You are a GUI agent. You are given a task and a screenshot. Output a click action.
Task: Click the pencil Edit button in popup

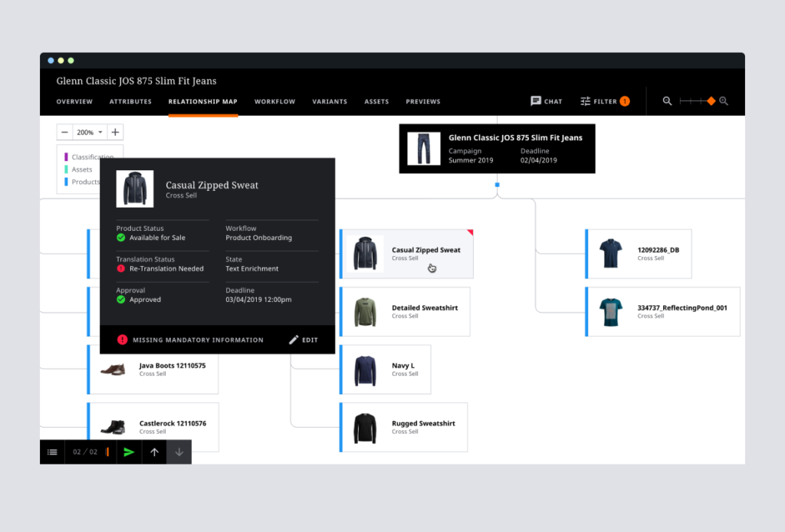coord(304,340)
